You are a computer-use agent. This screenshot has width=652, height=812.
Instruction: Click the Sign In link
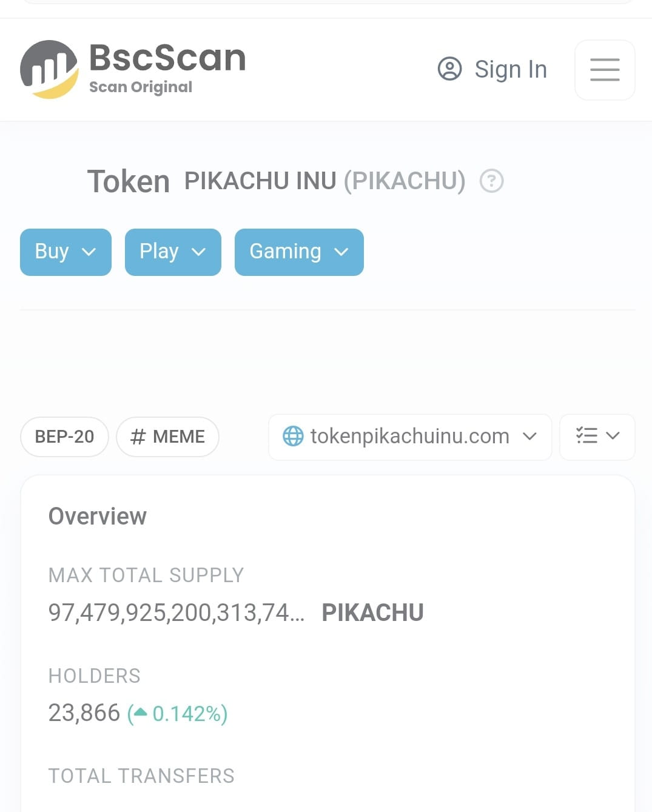point(511,69)
